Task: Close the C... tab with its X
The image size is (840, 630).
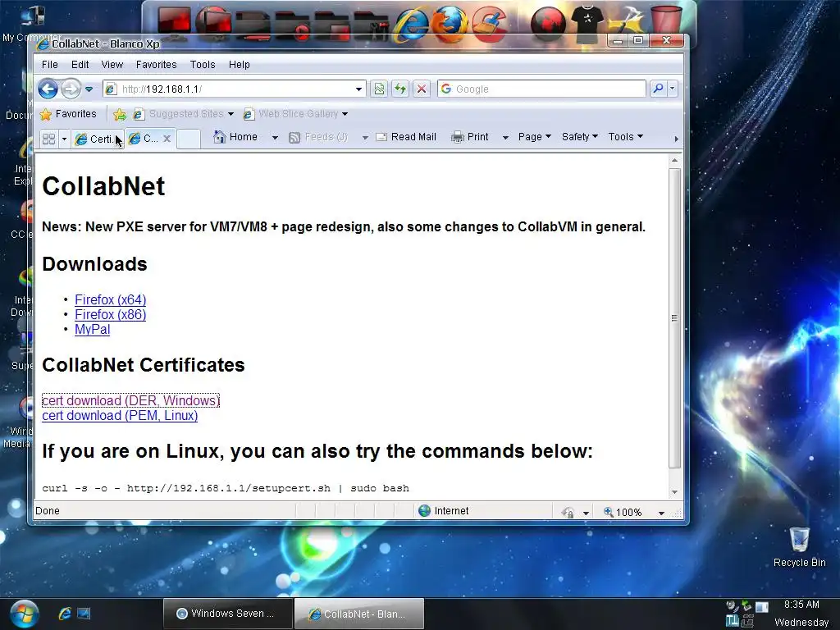Action: [167, 139]
